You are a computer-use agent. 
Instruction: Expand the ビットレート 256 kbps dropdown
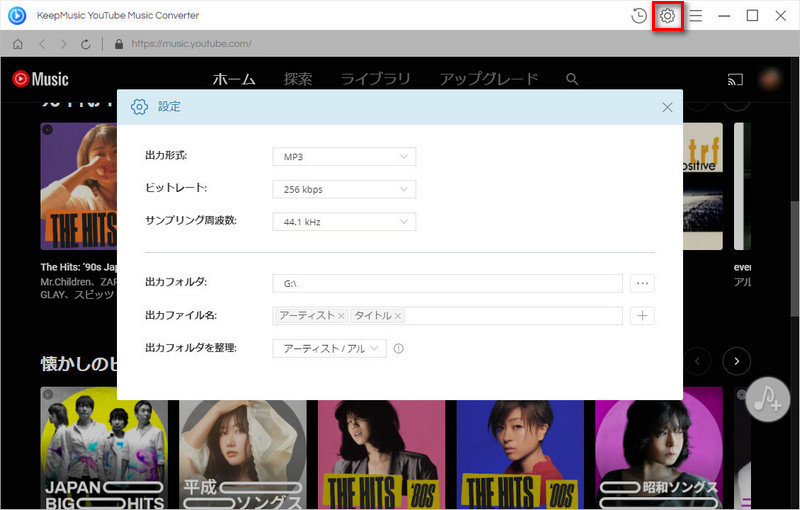344,189
